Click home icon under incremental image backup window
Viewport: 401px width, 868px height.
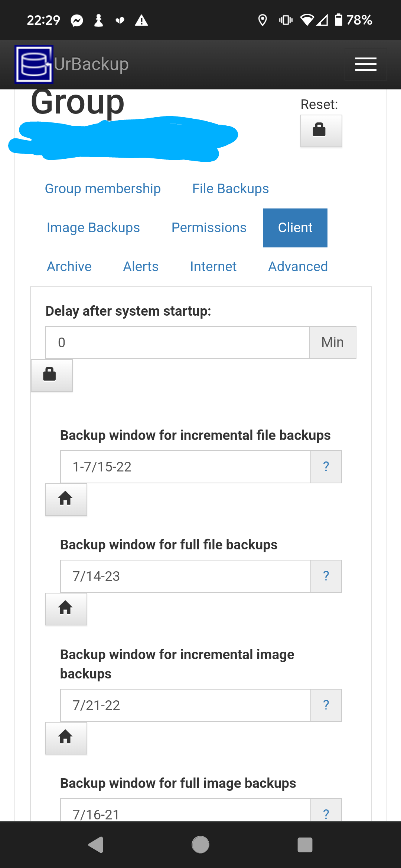tap(66, 738)
